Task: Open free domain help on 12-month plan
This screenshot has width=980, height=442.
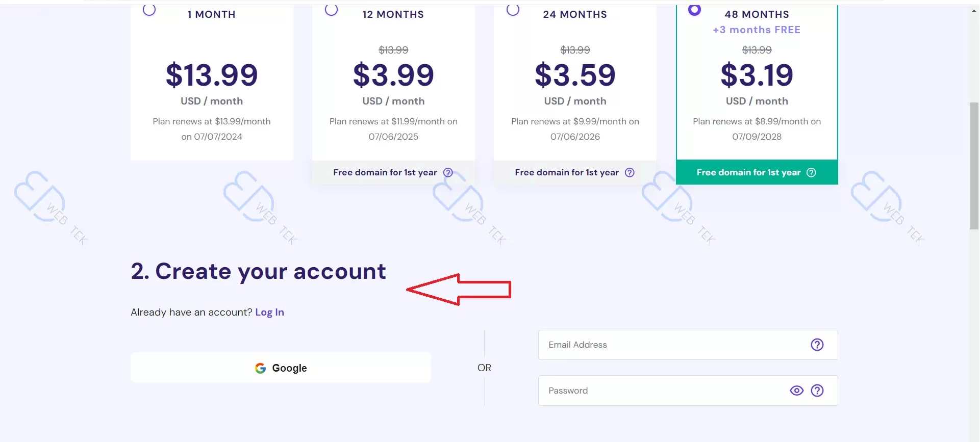Action: [x=448, y=173]
